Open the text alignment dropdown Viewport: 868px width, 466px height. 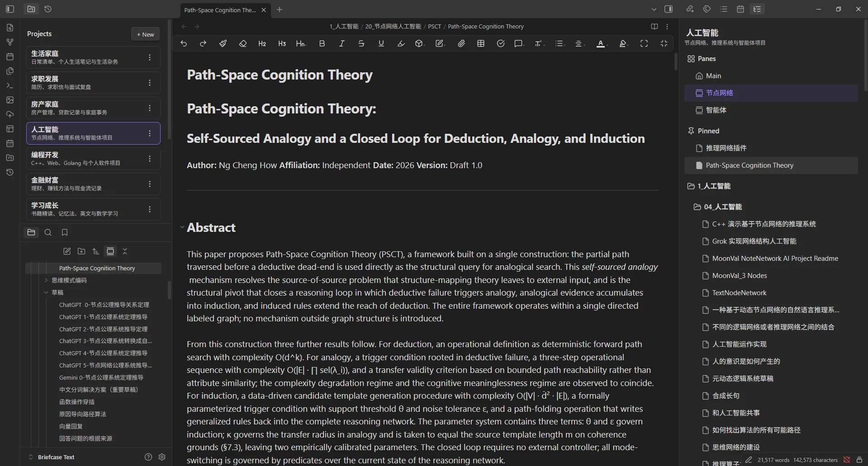pyautogui.click(x=579, y=43)
